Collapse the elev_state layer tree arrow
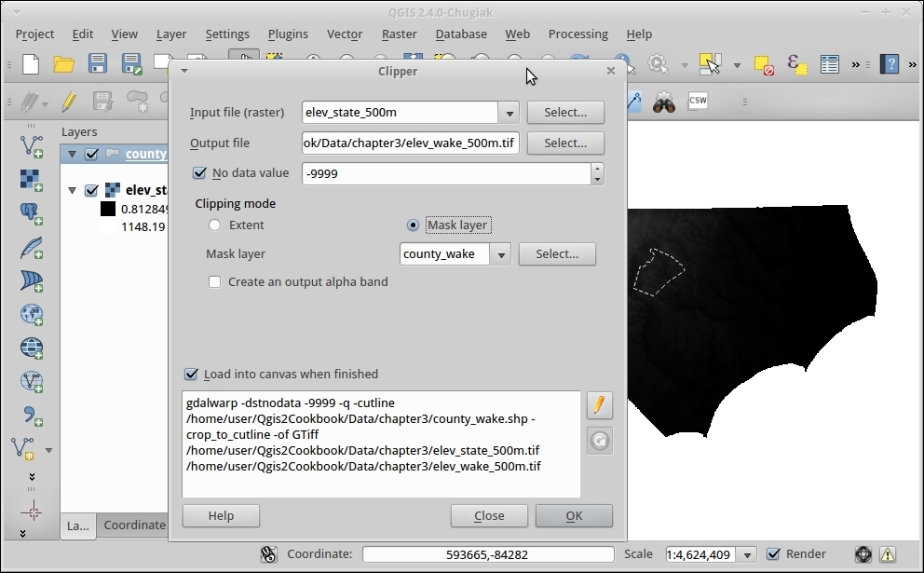The width and height of the screenshot is (924, 573). point(72,190)
